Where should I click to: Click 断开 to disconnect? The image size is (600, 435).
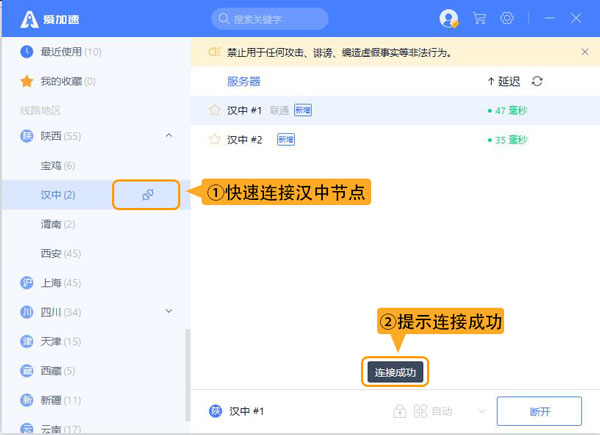point(540,411)
